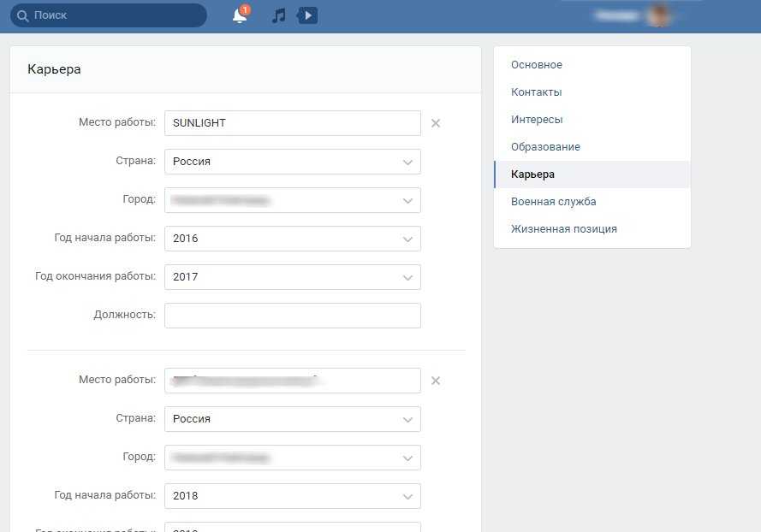Select Образование in the side menu
This screenshot has height=532, width=761.
(x=545, y=147)
